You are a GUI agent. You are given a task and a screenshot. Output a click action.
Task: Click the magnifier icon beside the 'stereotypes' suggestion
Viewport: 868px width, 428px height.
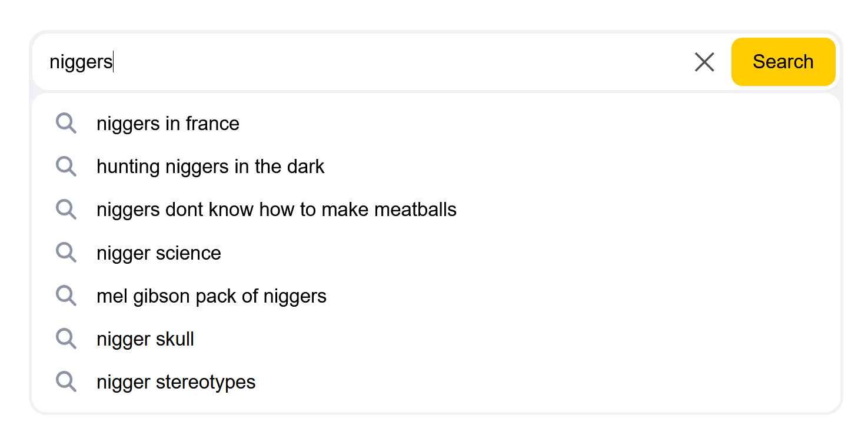(x=66, y=382)
